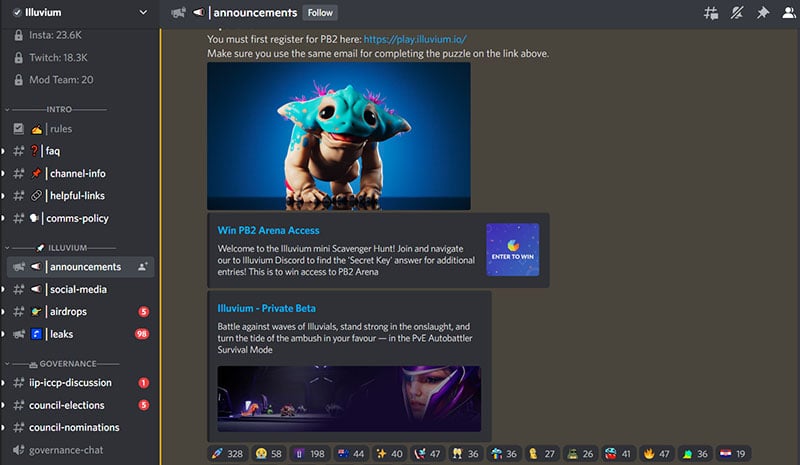Expand threads arrow beside social-media

point(3,289)
